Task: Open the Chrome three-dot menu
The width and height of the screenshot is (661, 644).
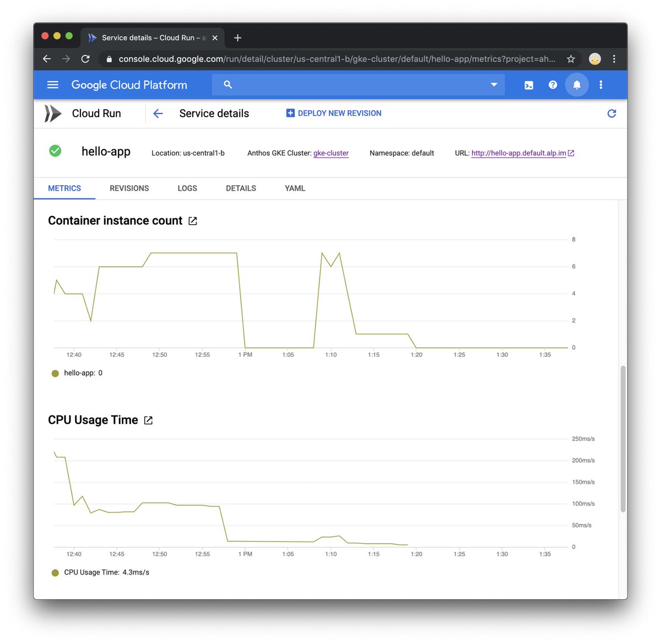Action: pos(614,59)
